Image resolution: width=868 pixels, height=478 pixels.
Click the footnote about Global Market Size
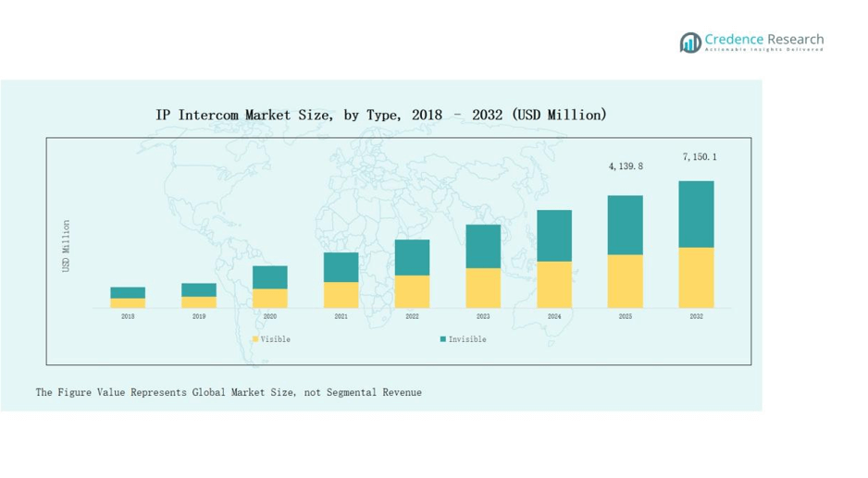pyautogui.click(x=229, y=393)
